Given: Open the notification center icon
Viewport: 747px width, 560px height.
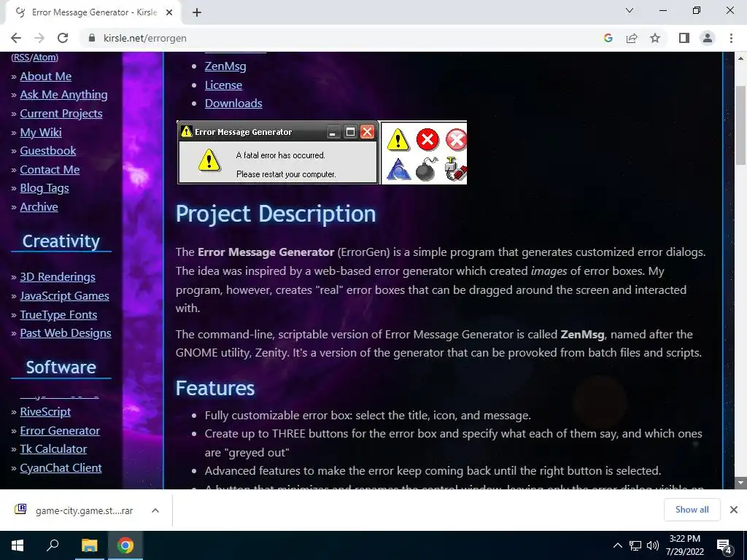Looking at the screenshot, I should 724,546.
